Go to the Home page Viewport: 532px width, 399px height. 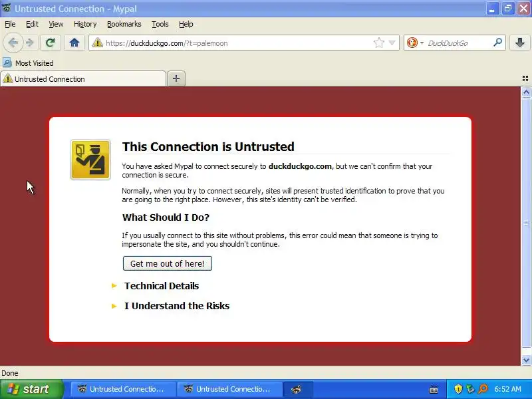click(x=74, y=43)
